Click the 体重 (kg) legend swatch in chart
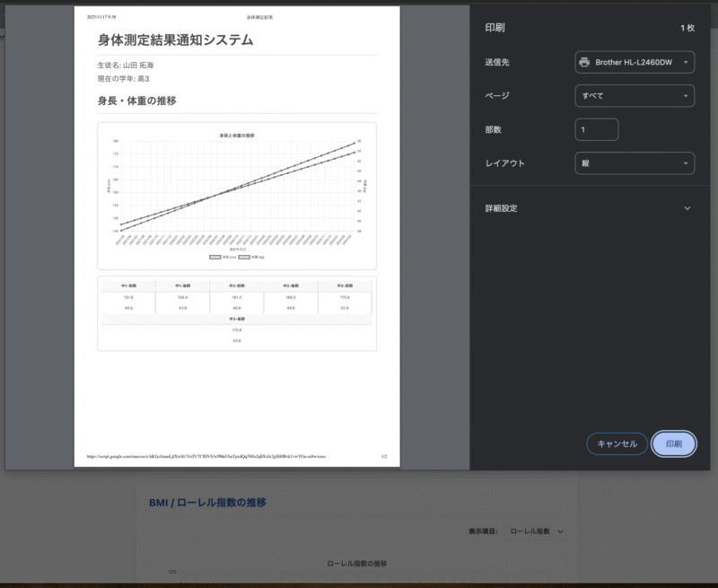 click(x=242, y=257)
